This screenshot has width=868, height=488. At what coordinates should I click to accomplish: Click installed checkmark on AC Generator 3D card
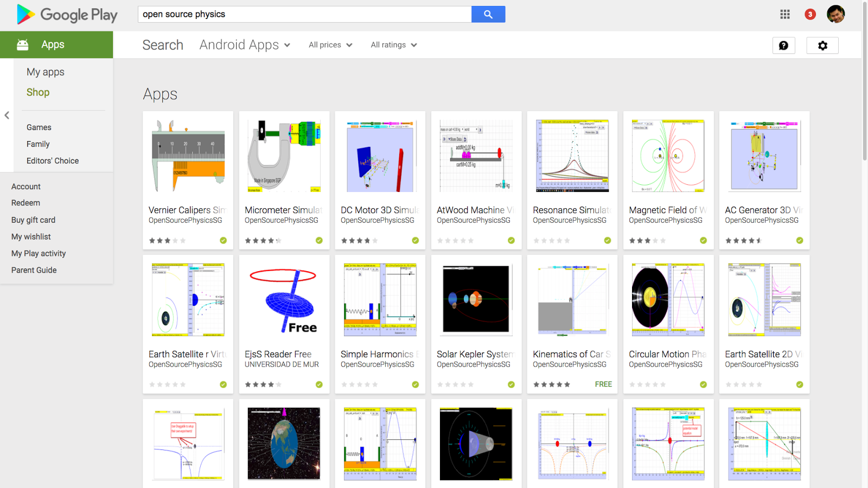(x=800, y=240)
